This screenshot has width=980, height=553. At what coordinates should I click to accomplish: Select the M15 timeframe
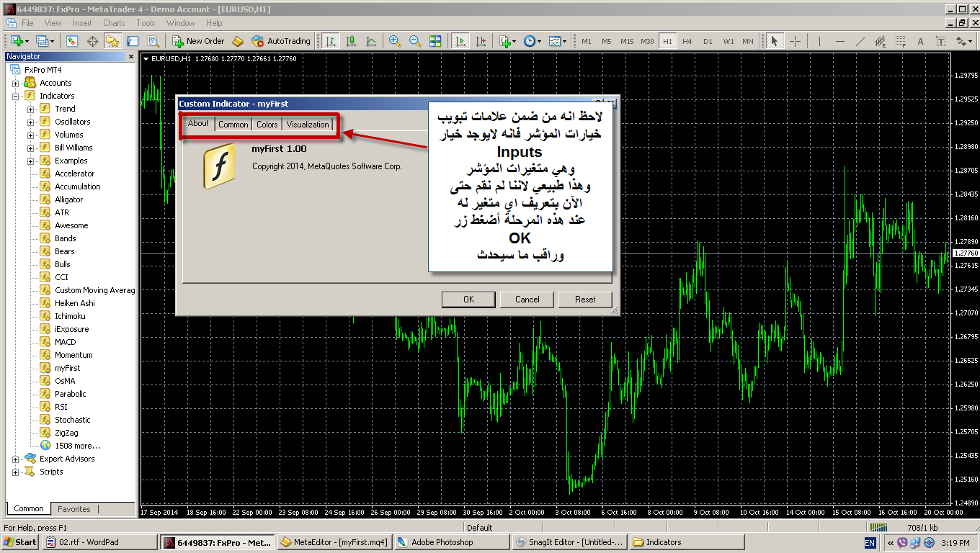pos(627,41)
